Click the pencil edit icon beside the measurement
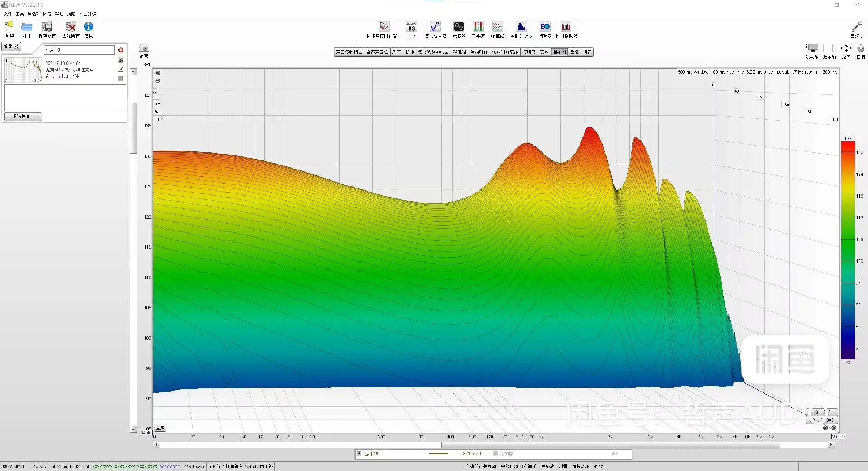The height and width of the screenshot is (471, 868). 121,69
